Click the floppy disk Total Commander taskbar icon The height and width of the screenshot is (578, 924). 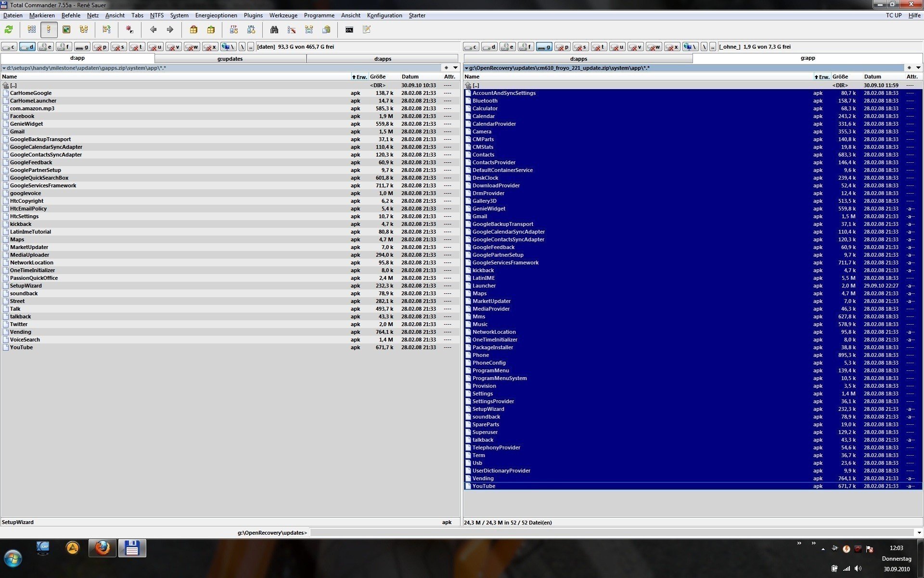[x=132, y=548]
